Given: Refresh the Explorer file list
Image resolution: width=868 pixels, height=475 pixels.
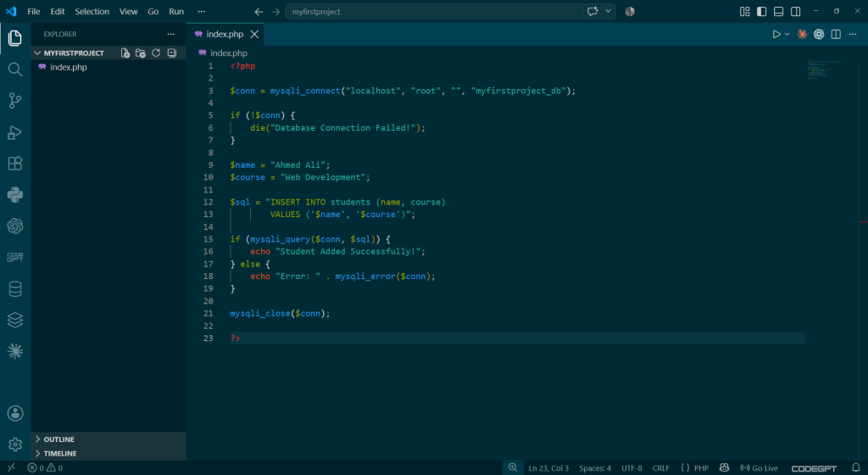Looking at the screenshot, I should (156, 53).
